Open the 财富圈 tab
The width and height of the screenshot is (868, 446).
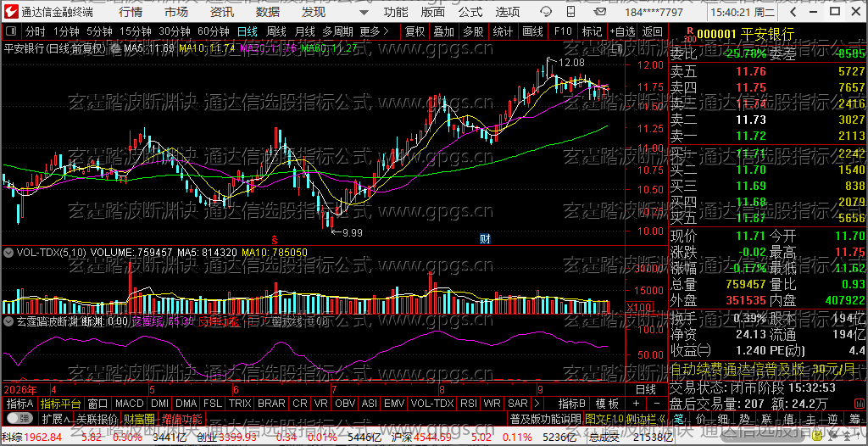138,418
